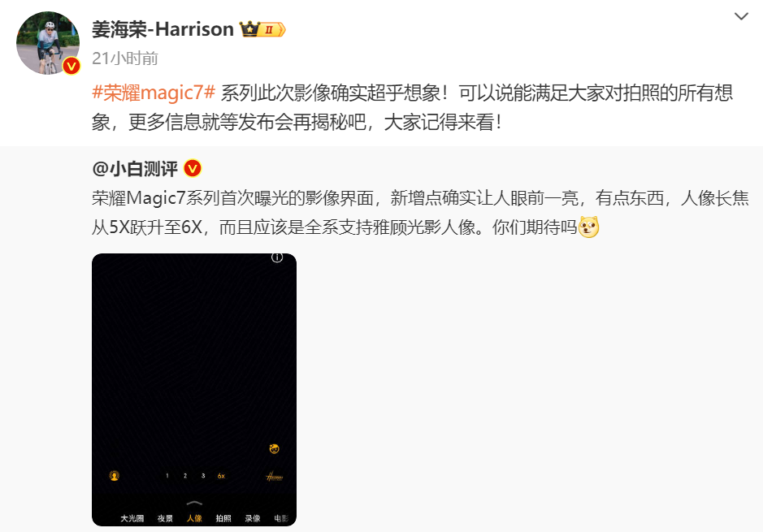Image resolution: width=763 pixels, height=532 pixels.
Task: Click the portrait person icon on camera
Action: pos(115,476)
